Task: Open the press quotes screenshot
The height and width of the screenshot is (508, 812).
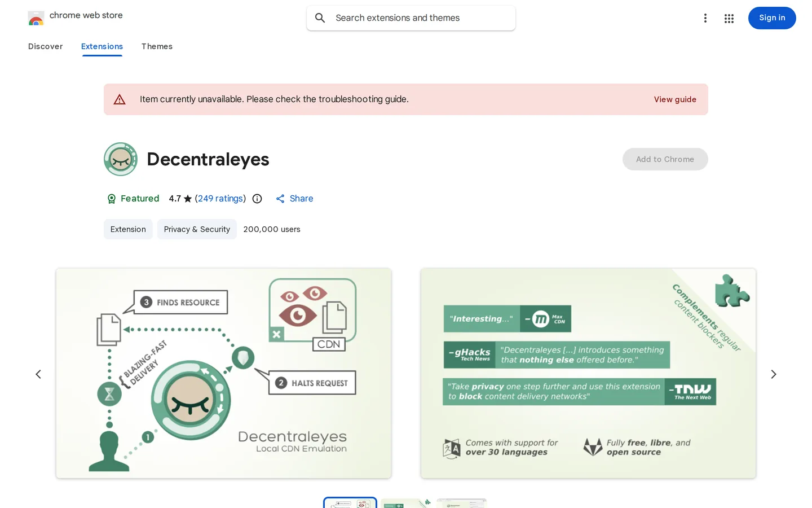Action: click(x=588, y=373)
